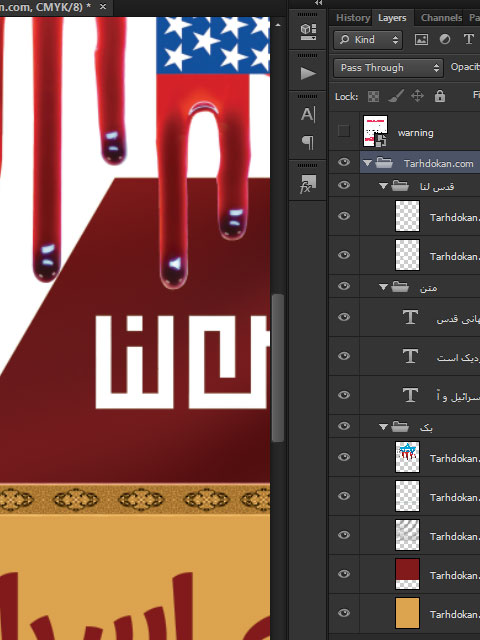Hide text layer ending in 'هانی قدس'

344,317
